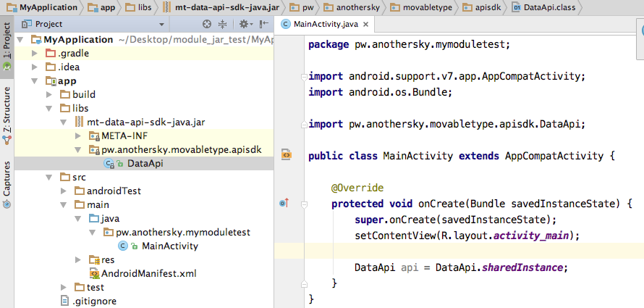
Task: Click the libs breadcrumb item
Action: pyautogui.click(x=138, y=7)
